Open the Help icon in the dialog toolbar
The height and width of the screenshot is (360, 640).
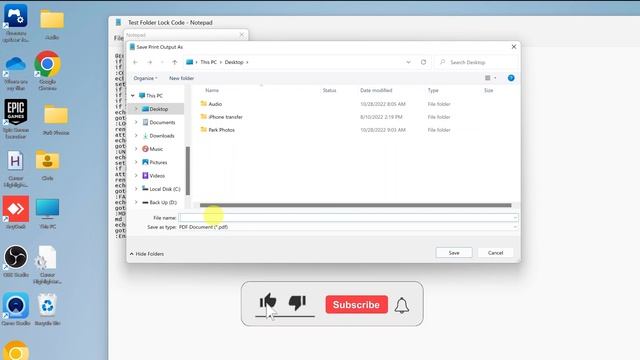511,78
